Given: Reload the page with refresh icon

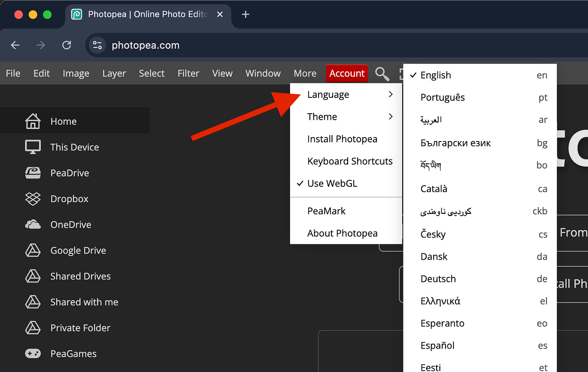Looking at the screenshot, I should 67,45.
